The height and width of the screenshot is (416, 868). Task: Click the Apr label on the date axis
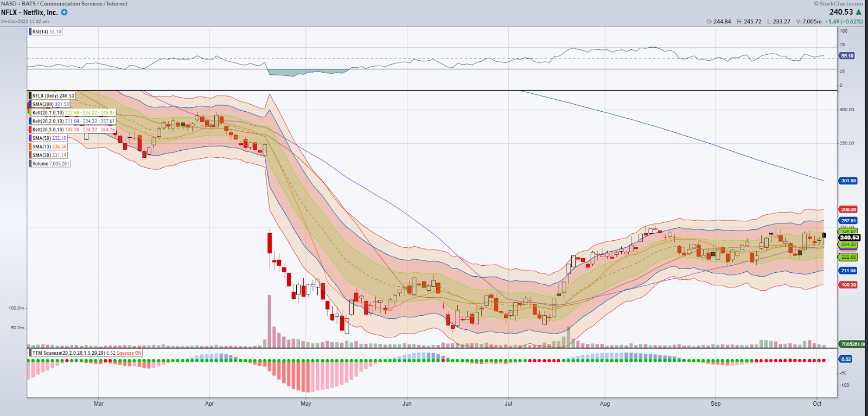coord(209,404)
